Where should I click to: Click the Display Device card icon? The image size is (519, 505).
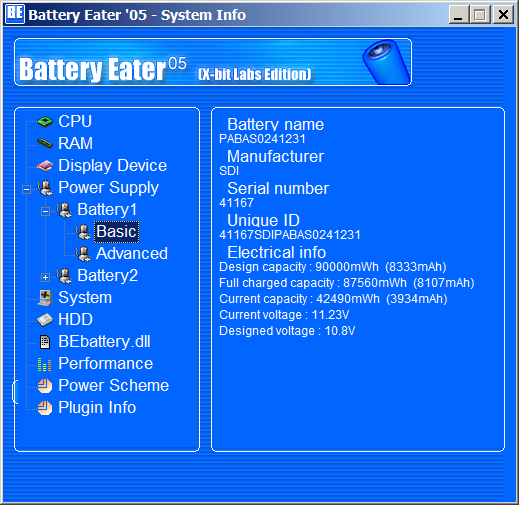click(45, 166)
